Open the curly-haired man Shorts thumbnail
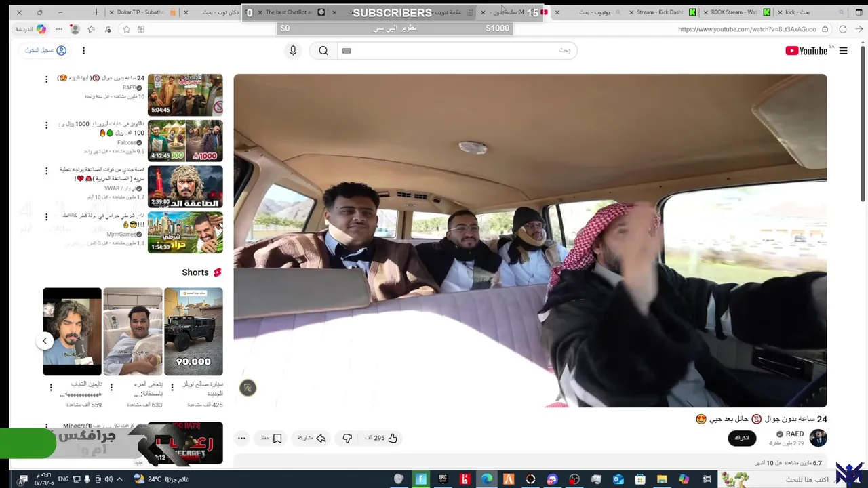The height and width of the screenshot is (488, 868). (72, 331)
